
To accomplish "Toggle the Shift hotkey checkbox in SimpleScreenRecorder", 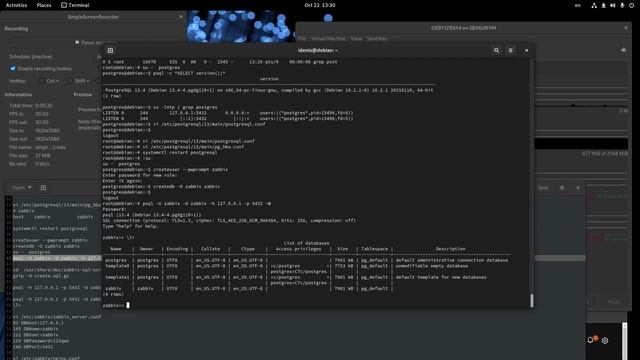I will 70,81.
